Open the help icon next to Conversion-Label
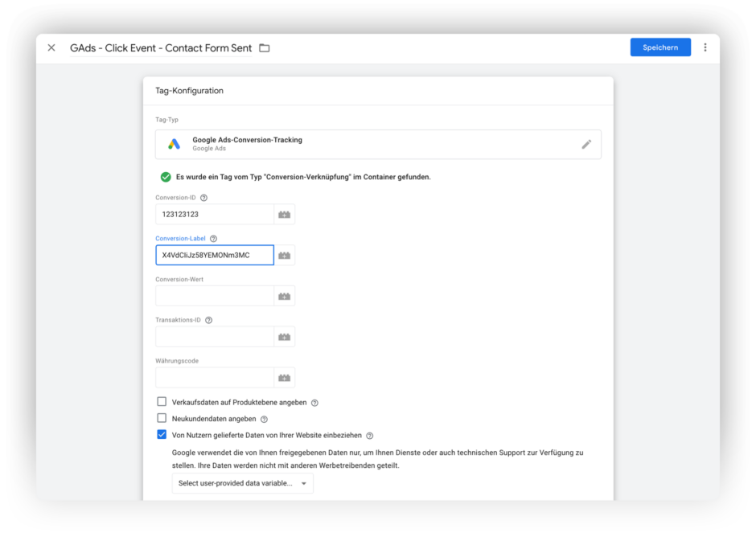This screenshot has width=756, height=541. [214, 239]
